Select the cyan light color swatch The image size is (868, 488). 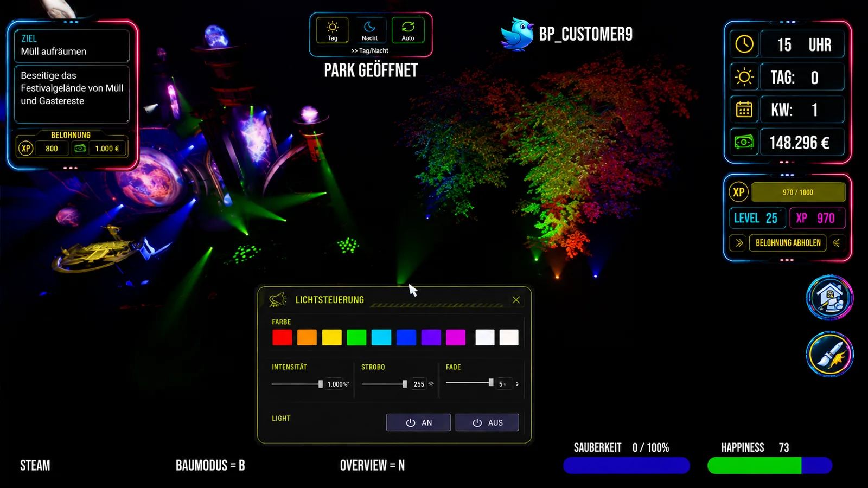[381, 337]
